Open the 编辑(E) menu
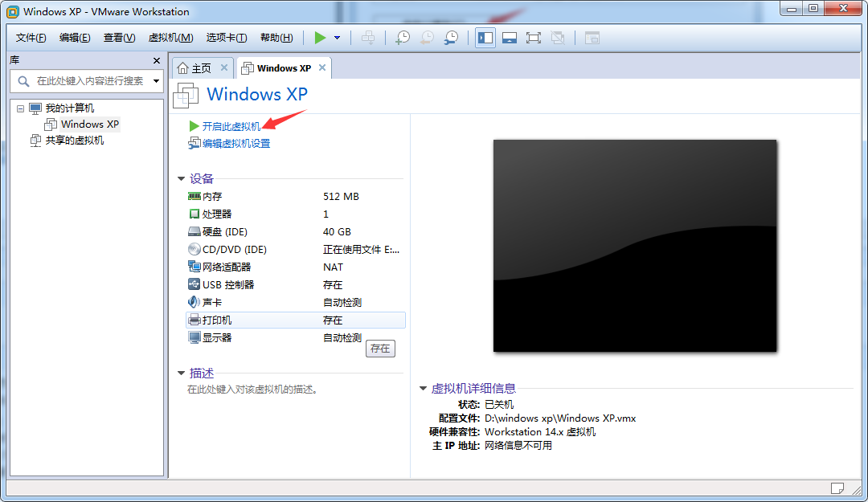868x502 pixels. (75, 38)
